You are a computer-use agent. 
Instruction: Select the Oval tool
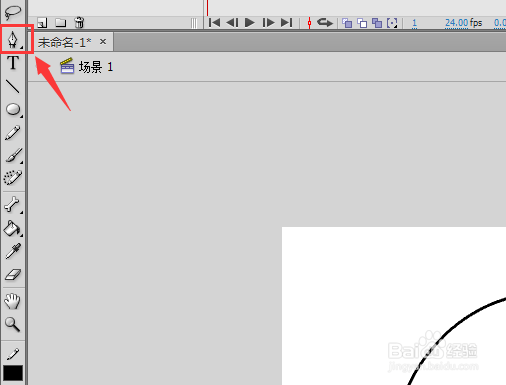point(13,109)
